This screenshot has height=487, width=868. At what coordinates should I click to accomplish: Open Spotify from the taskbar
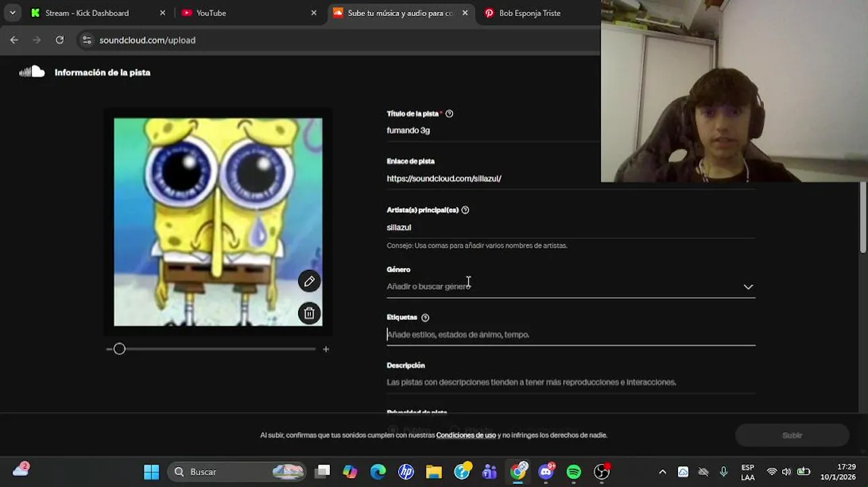point(574,471)
